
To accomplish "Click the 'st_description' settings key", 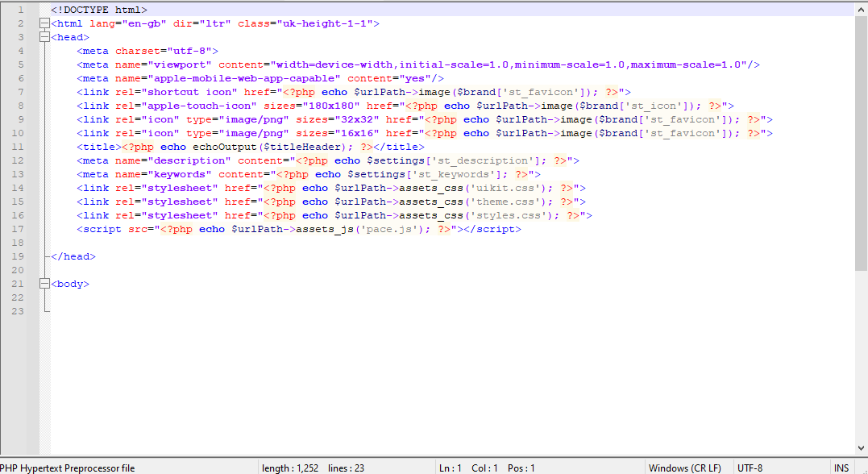I will coord(482,160).
